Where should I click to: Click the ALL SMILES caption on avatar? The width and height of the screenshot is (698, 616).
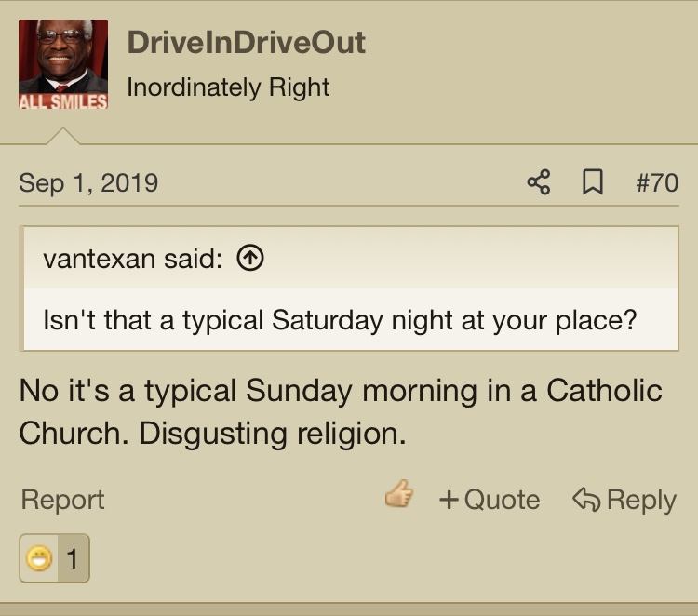click(x=63, y=101)
